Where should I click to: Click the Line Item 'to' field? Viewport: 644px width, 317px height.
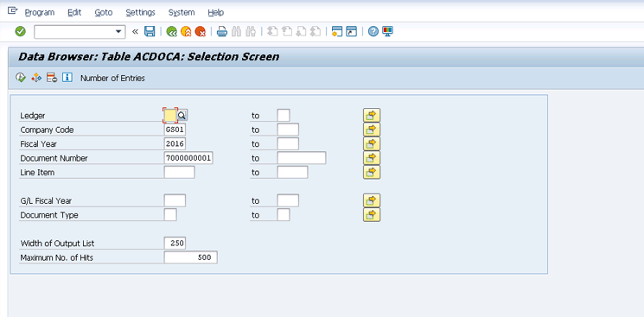tap(292, 172)
